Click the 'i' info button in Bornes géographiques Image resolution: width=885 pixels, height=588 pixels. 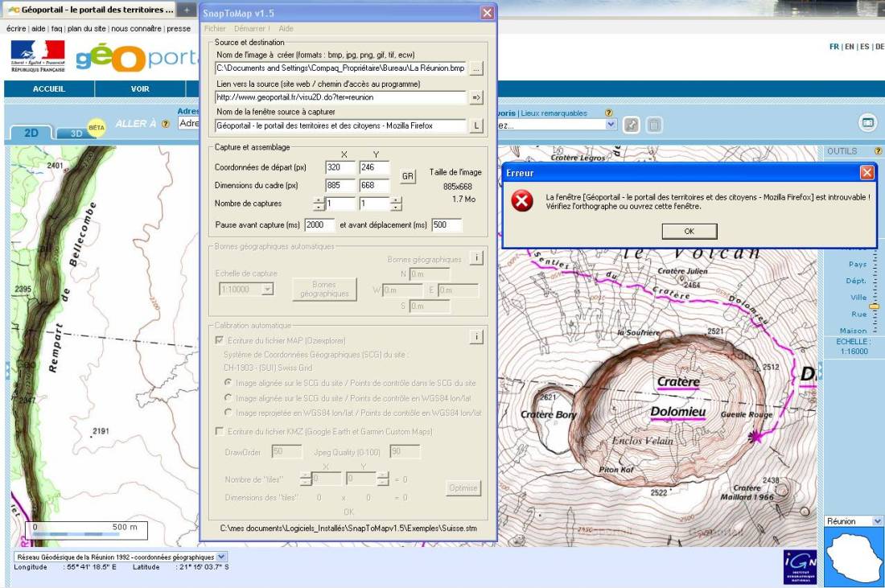click(476, 258)
